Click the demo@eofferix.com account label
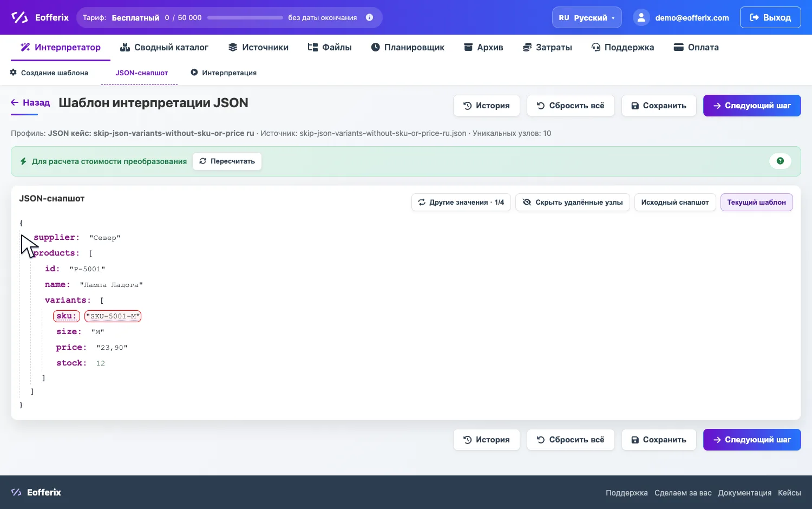This screenshot has width=812, height=509. (x=692, y=18)
